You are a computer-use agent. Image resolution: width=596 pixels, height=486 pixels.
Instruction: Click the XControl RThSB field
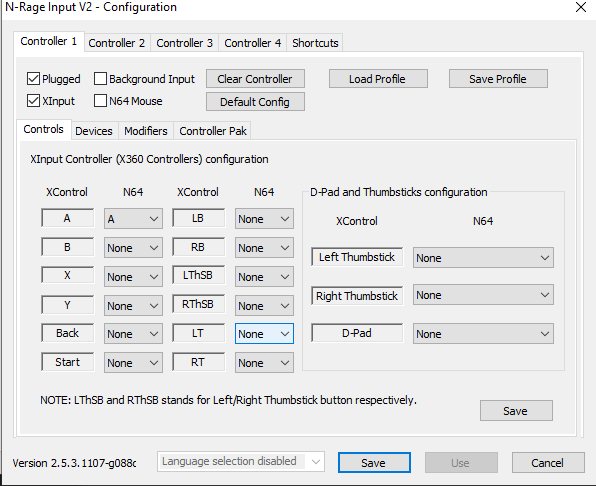pos(198,304)
